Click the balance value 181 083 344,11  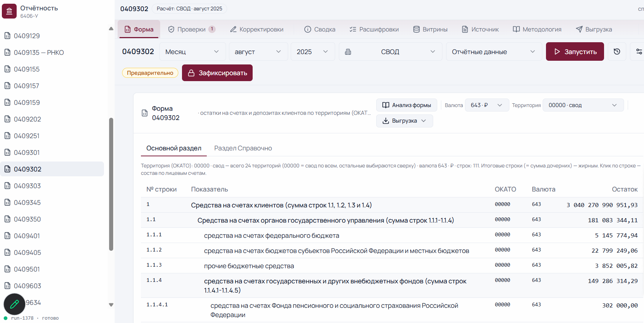point(613,220)
